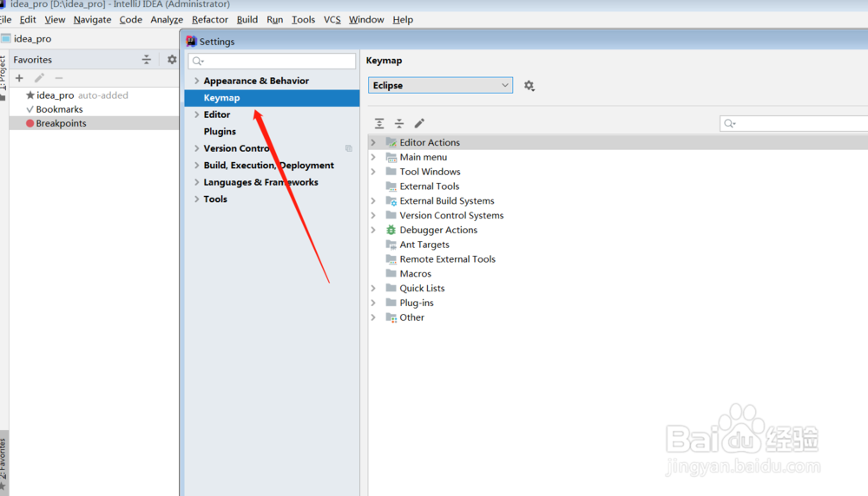Click the Settings category search field
The height and width of the screenshot is (496, 868).
272,61
